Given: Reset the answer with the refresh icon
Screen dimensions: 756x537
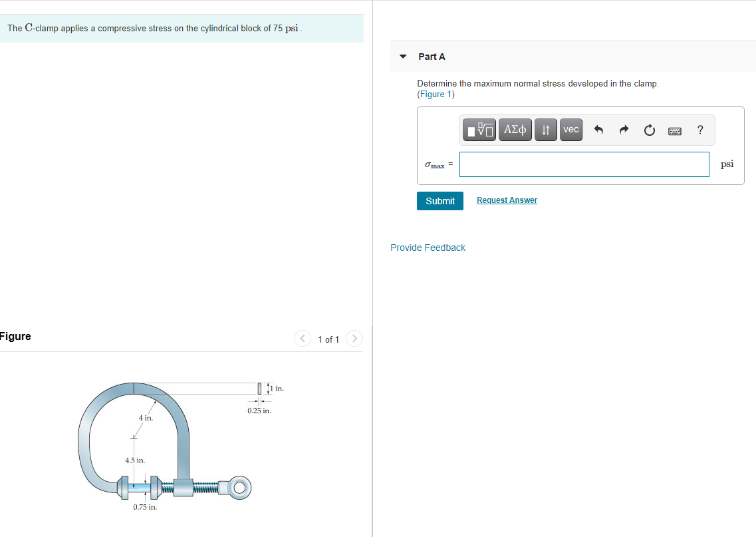Looking at the screenshot, I should (649, 130).
